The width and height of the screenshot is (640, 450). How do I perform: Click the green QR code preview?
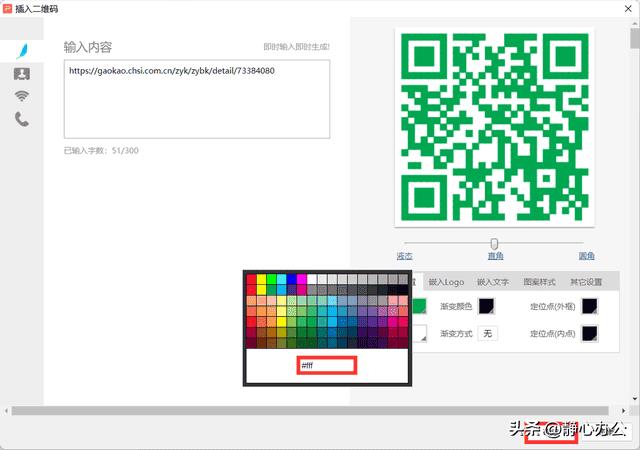pos(495,127)
